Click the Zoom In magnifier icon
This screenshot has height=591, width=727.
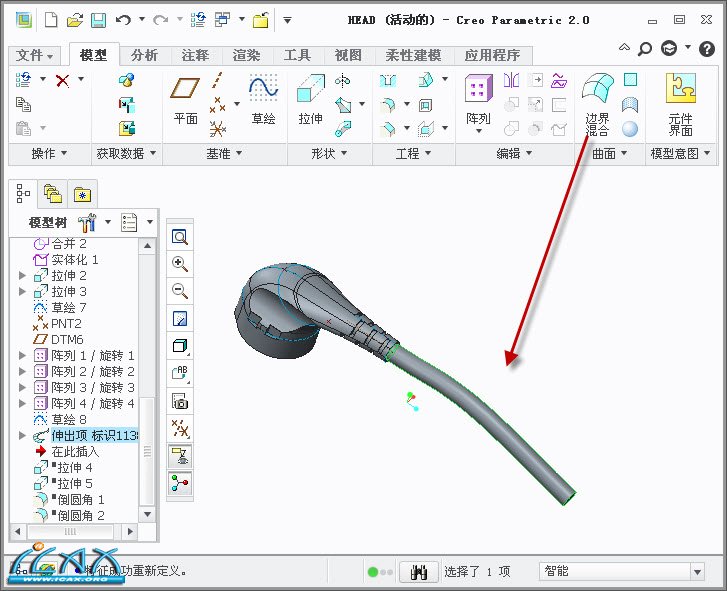click(180, 264)
